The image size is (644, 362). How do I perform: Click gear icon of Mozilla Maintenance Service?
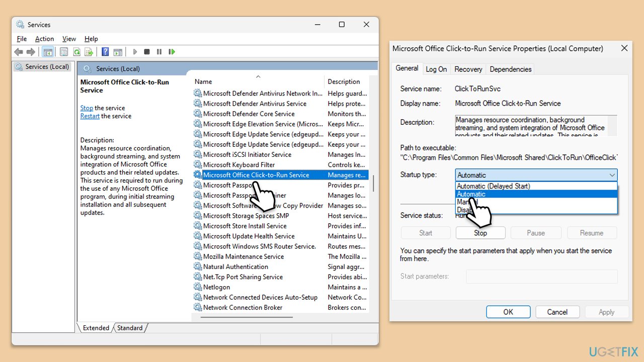pyautogui.click(x=198, y=256)
